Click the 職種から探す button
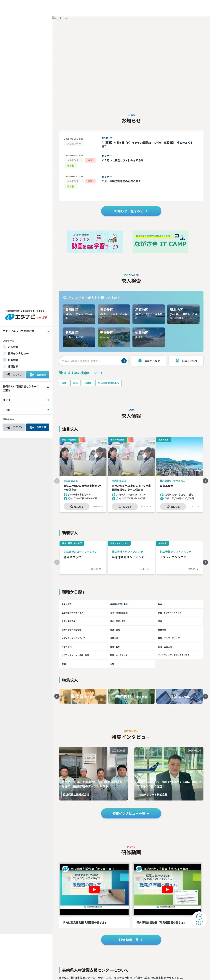Image resolution: width=210 pixels, height=980 pixels. pyautogui.click(x=149, y=361)
